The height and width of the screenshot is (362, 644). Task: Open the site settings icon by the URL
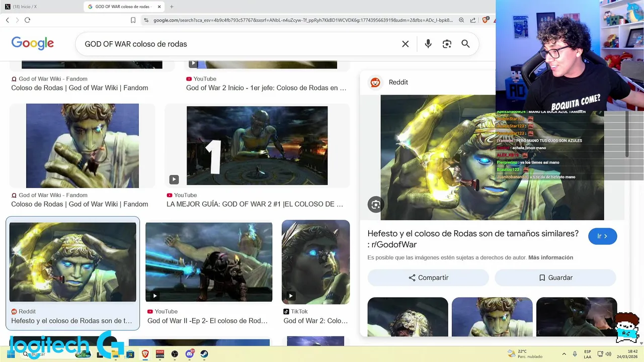[x=146, y=20]
